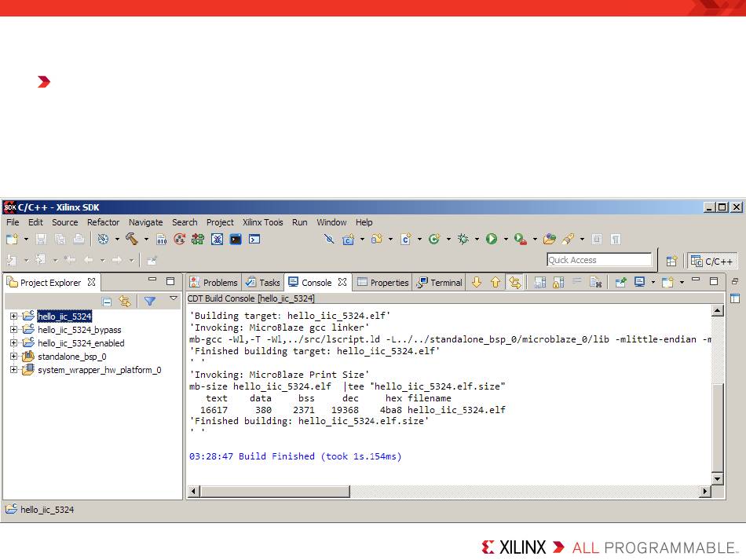Open the red circular repositories icon

click(x=179, y=240)
